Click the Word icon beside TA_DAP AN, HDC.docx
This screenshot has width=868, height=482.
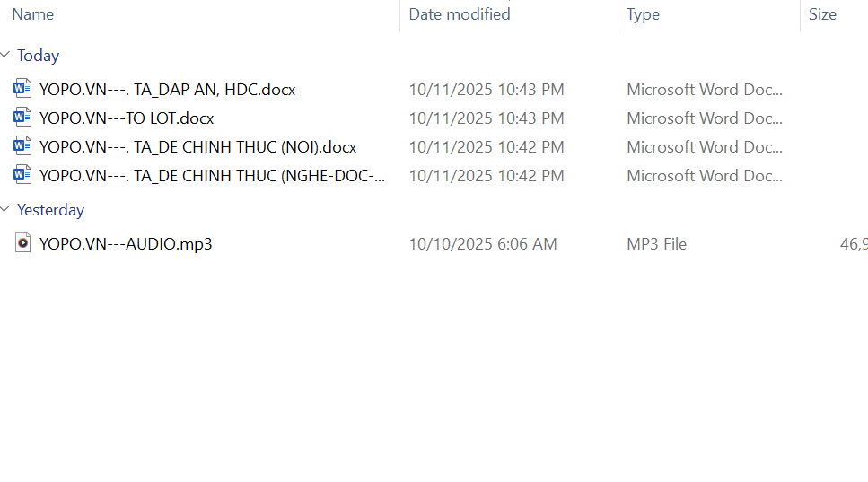click(23, 89)
